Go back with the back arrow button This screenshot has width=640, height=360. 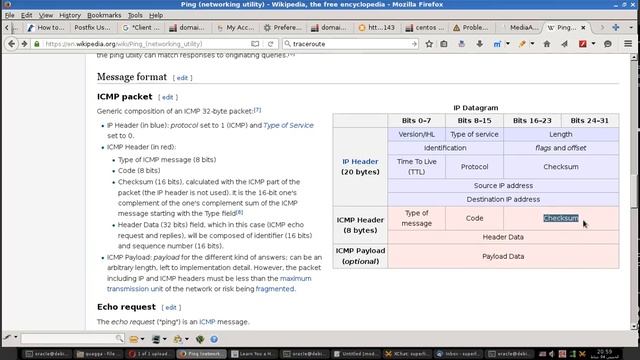pos(11,44)
